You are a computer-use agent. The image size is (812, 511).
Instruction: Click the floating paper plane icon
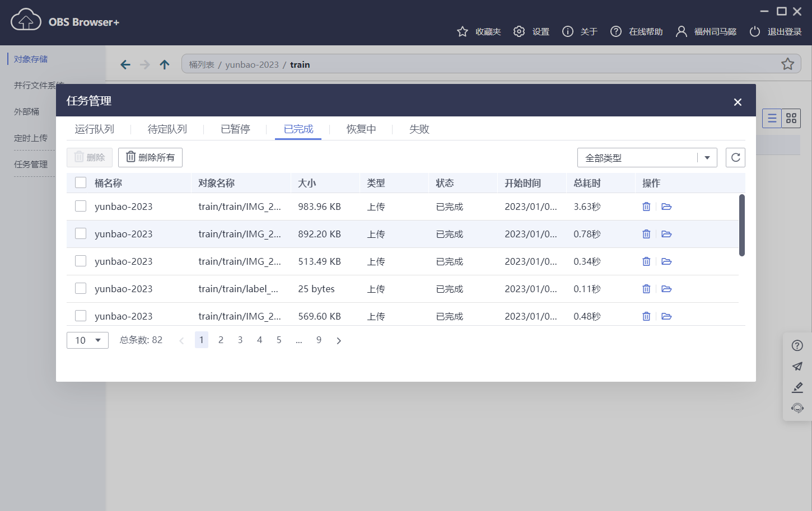point(797,366)
